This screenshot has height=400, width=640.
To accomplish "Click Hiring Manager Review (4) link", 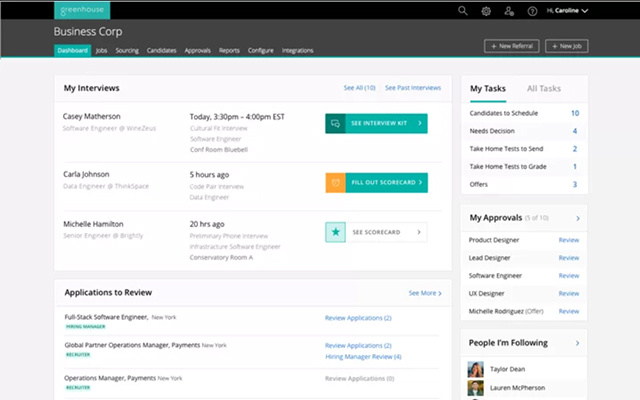I will (363, 357).
